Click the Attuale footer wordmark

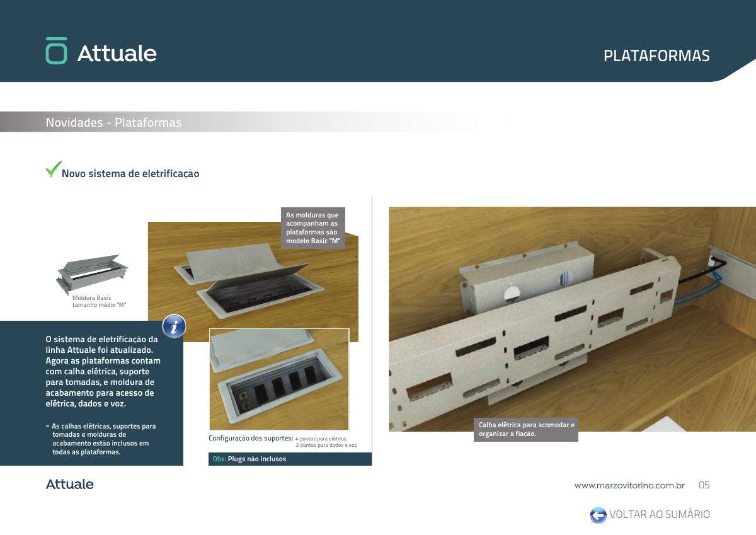69,485
